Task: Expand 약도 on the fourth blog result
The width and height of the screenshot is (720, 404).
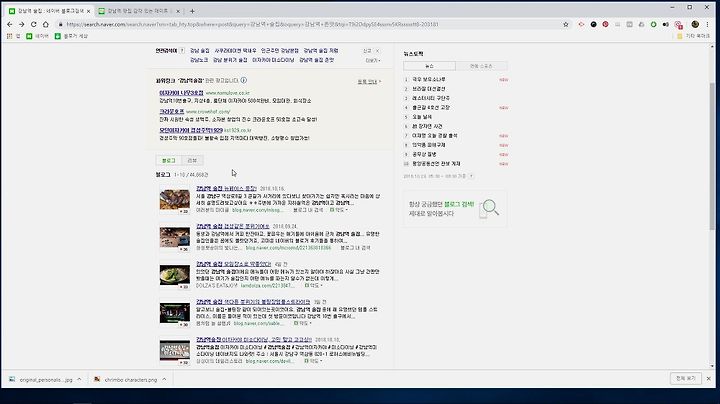Action: click(303, 323)
